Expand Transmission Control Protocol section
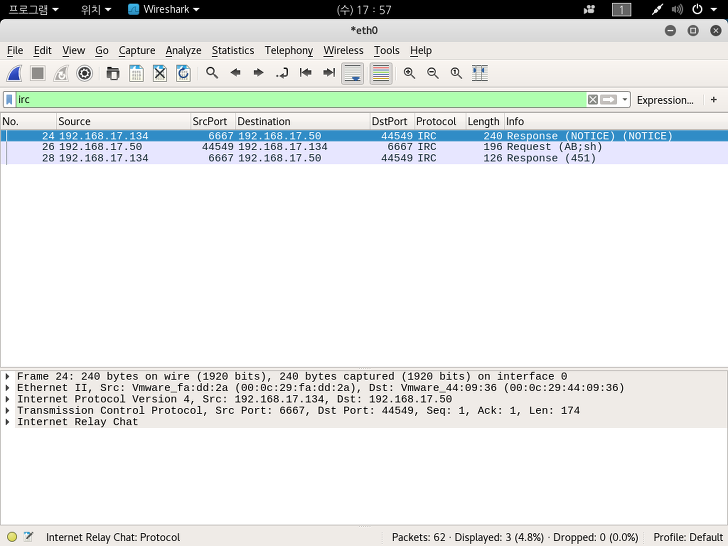Screen dimensions: 728x546 7,410
